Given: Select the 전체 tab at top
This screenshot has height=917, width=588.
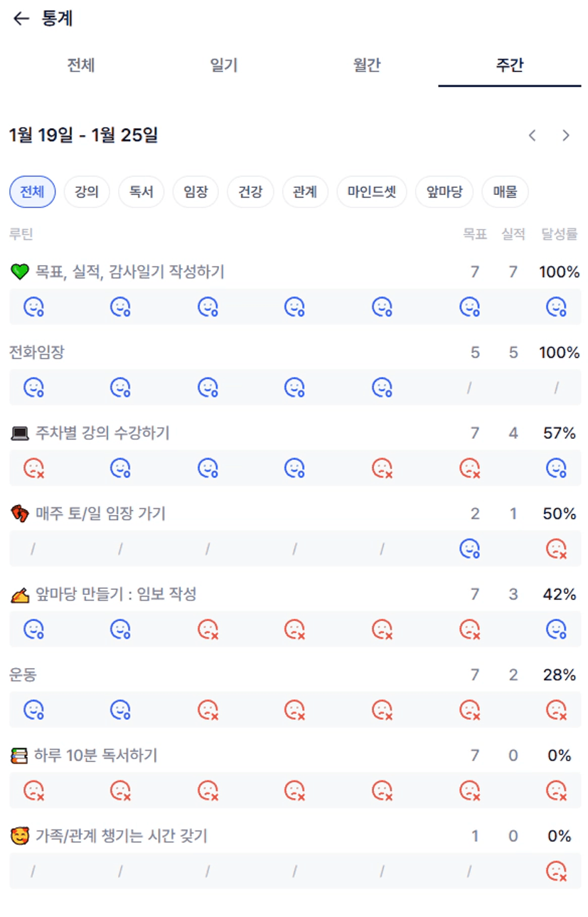Looking at the screenshot, I should (81, 65).
